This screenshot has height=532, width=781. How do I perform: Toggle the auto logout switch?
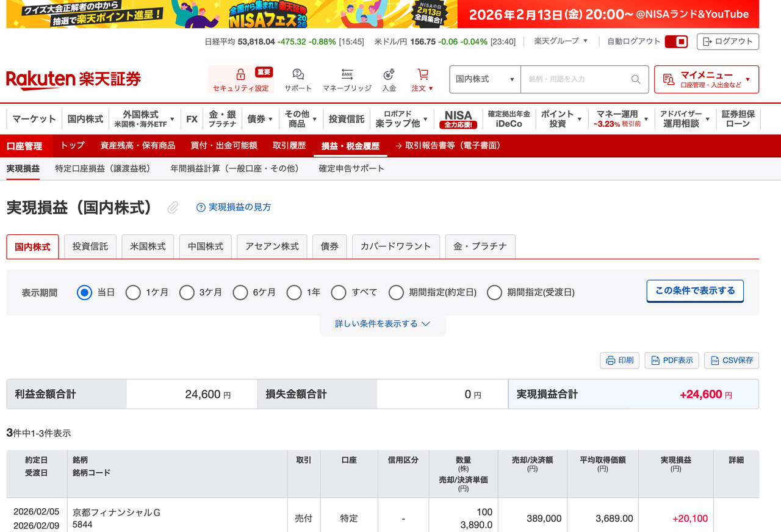pyautogui.click(x=676, y=41)
